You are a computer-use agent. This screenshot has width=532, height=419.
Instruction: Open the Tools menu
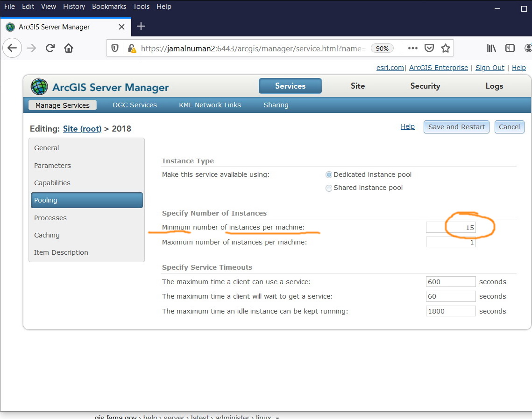141,7
